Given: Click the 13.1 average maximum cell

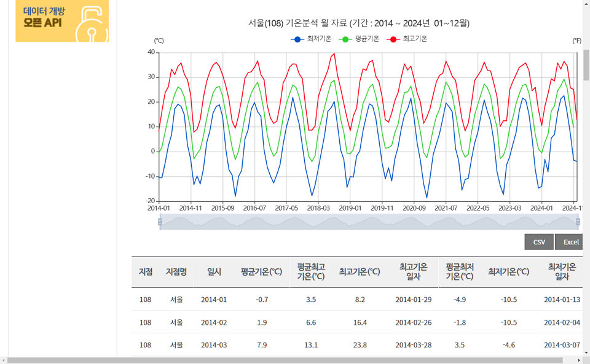Looking at the screenshot, I should coord(311,345).
